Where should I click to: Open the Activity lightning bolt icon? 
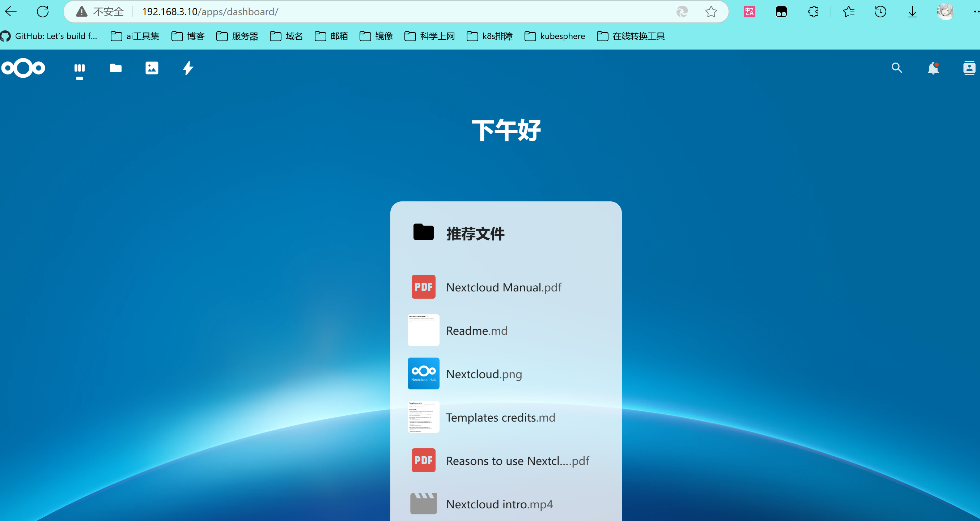(188, 68)
